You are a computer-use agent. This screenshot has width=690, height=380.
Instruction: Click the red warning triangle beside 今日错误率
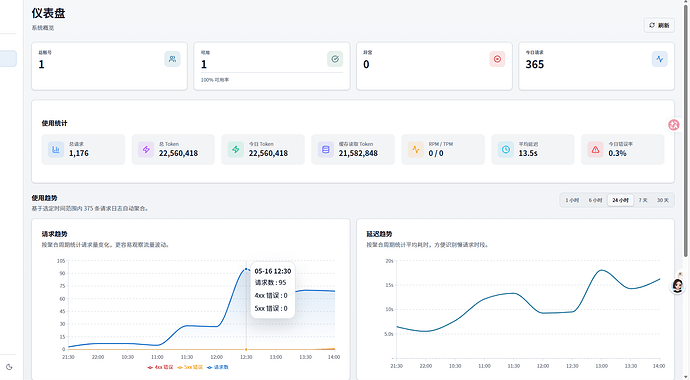595,150
